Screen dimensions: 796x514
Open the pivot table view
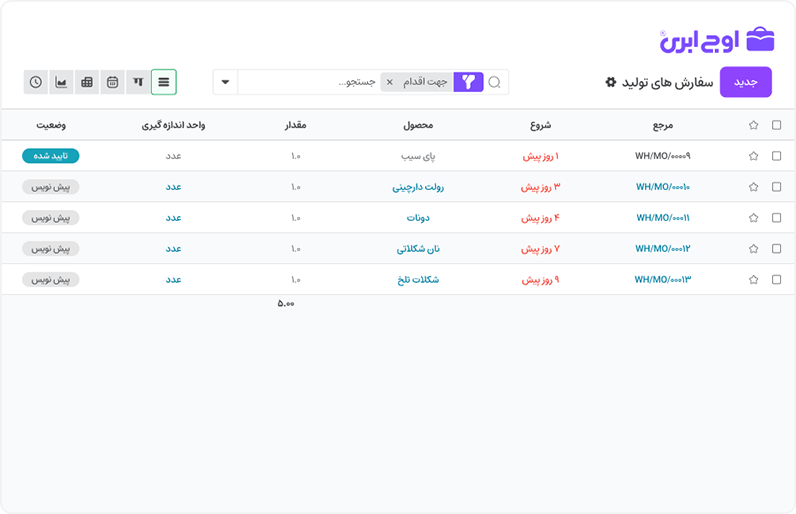[x=87, y=82]
